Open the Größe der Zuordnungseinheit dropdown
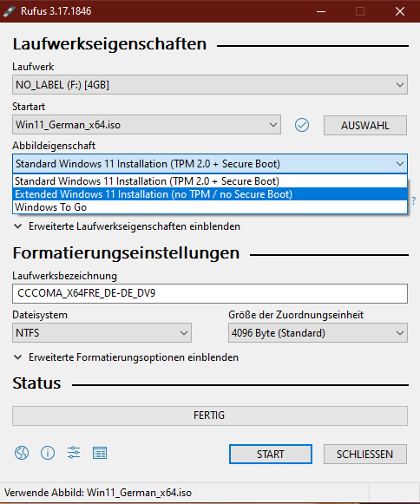 click(x=318, y=333)
